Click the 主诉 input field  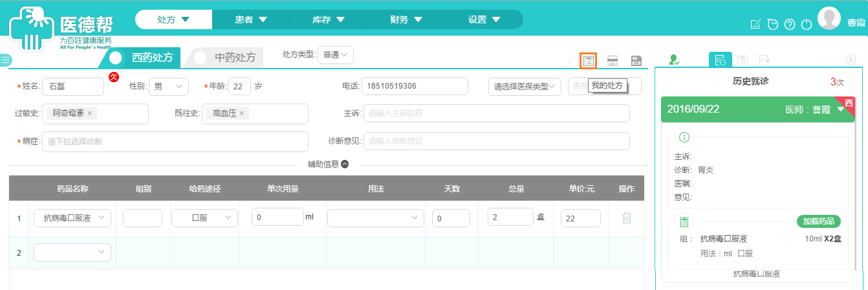click(x=497, y=113)
